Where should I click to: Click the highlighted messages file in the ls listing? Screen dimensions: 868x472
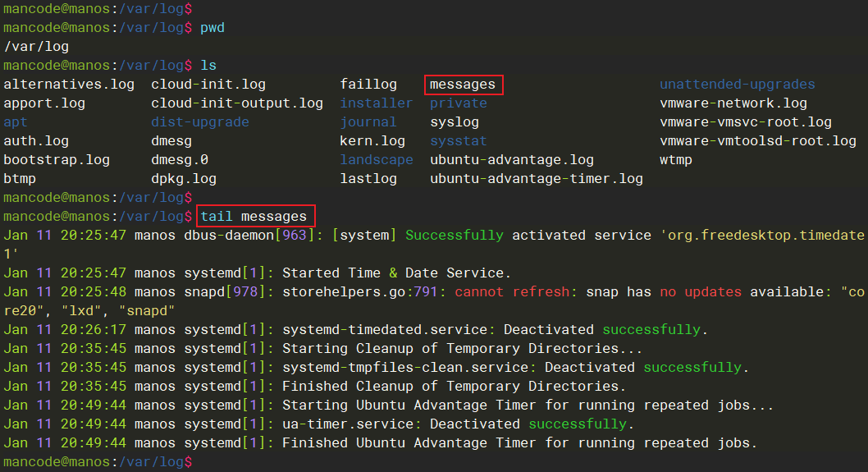click(463, 85)
